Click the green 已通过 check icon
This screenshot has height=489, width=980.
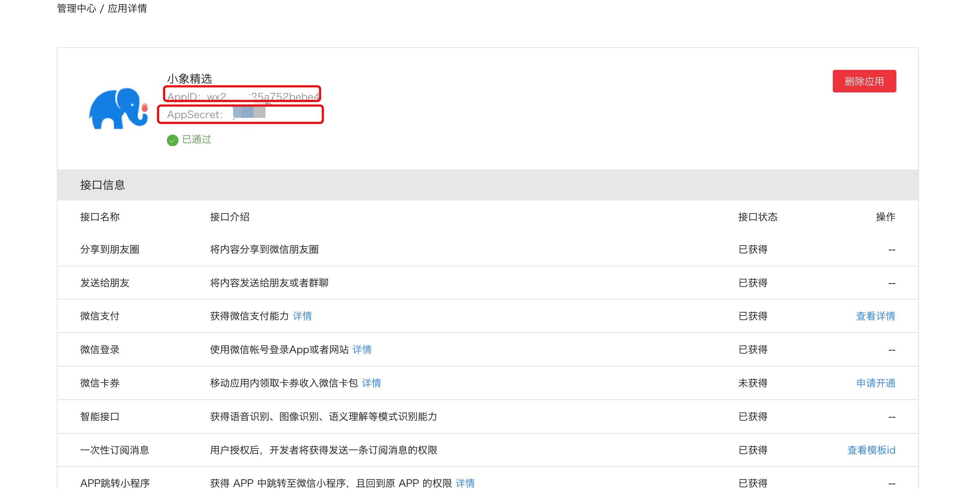coord(172,140)
